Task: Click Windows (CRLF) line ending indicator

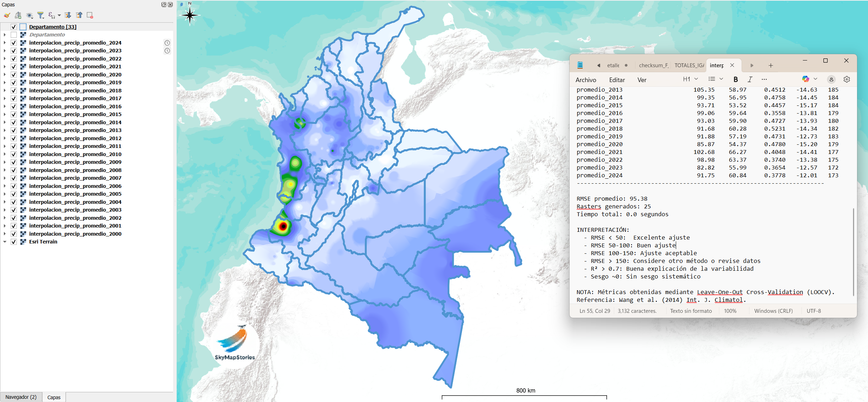Action: (773, 311)
